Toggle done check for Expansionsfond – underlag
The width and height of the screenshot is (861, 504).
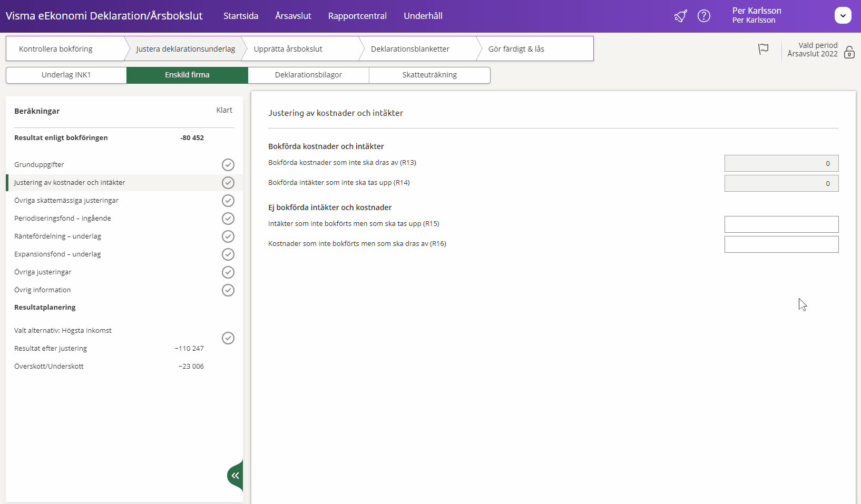228,254
